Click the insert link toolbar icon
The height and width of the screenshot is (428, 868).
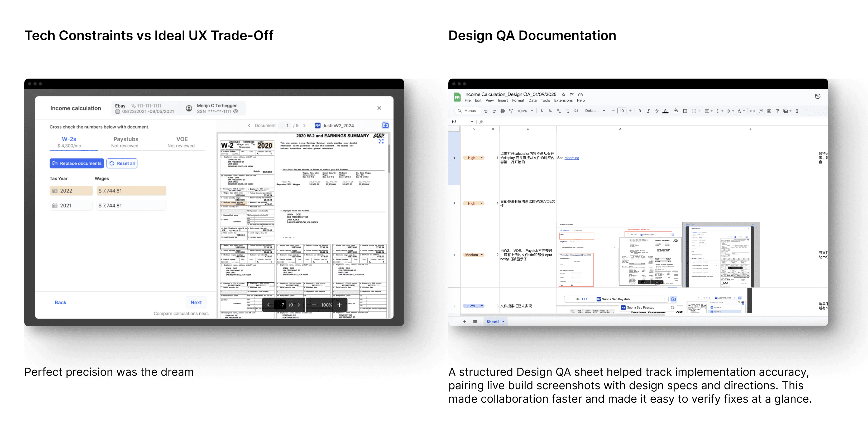click(752, 111)
